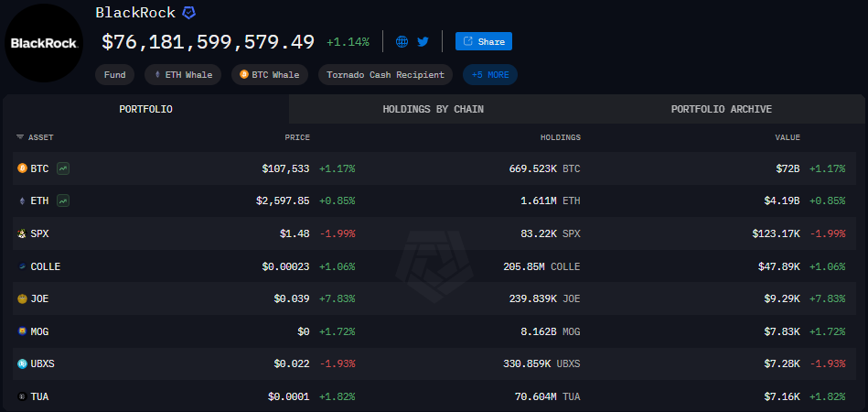Screen dimensions: 868x412
Task: Open the website globe icon
Action: 402,41
